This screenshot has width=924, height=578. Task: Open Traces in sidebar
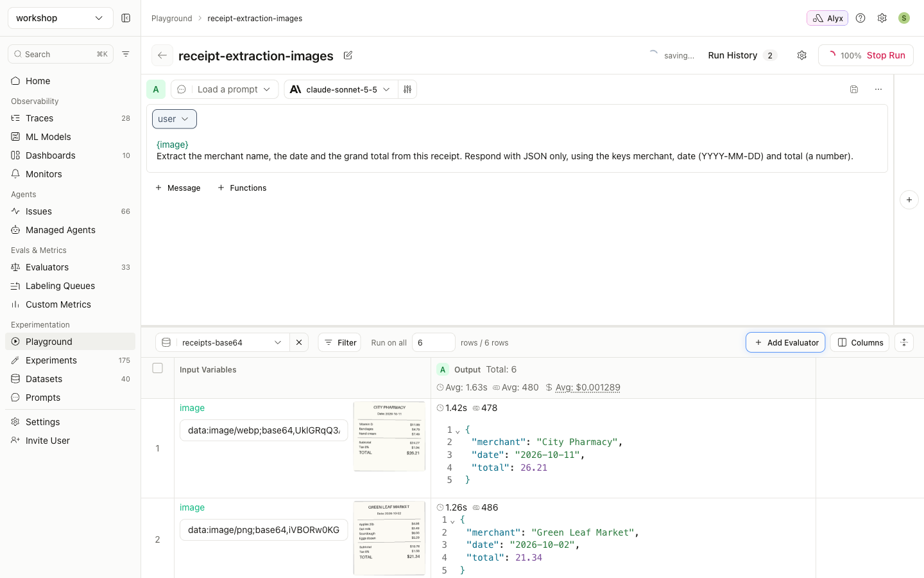[x=71, y=118]
